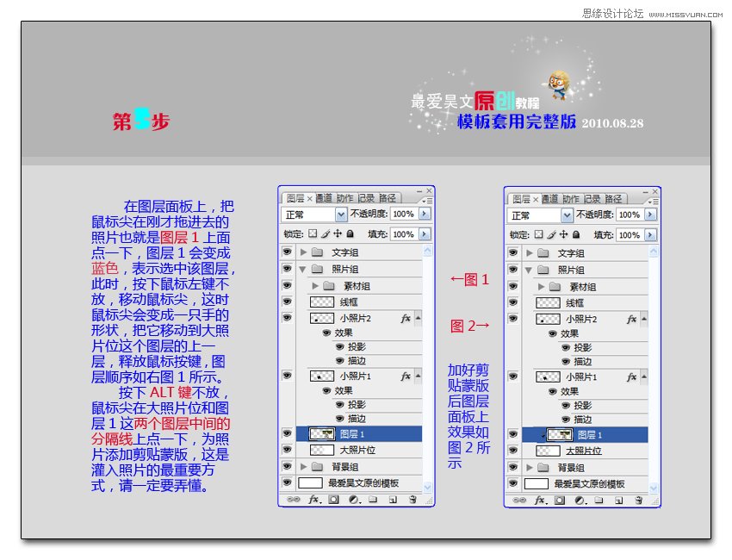
Task: Click link layers icon in right panel bottom
Action: (x=519, y=501)
